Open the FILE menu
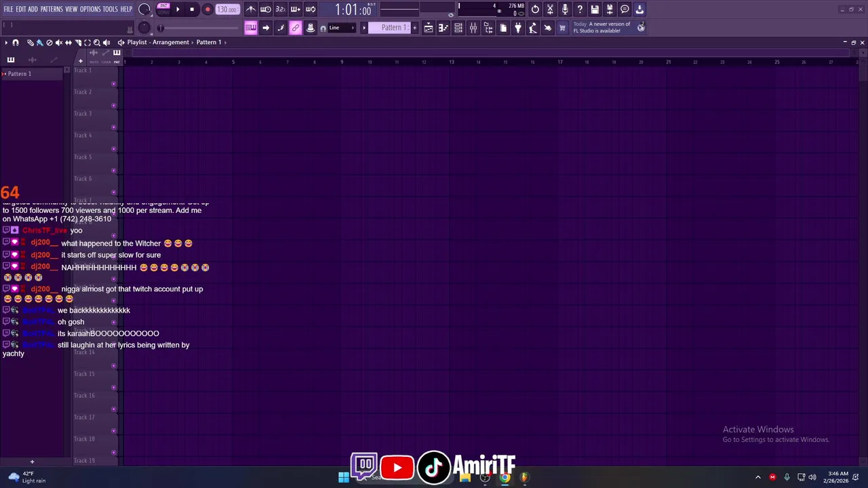This screenshot has height=488, width=868. pos(8,9)
